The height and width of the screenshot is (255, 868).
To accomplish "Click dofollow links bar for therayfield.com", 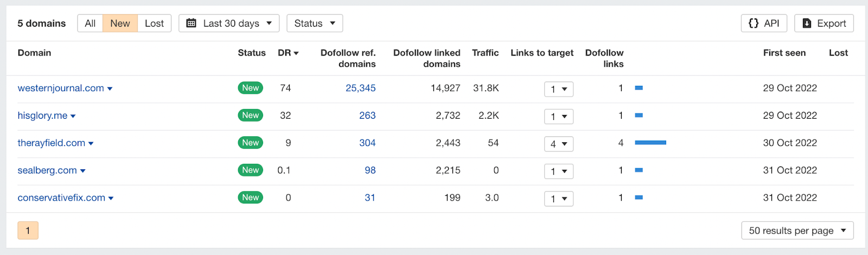I will click(650, 143).
